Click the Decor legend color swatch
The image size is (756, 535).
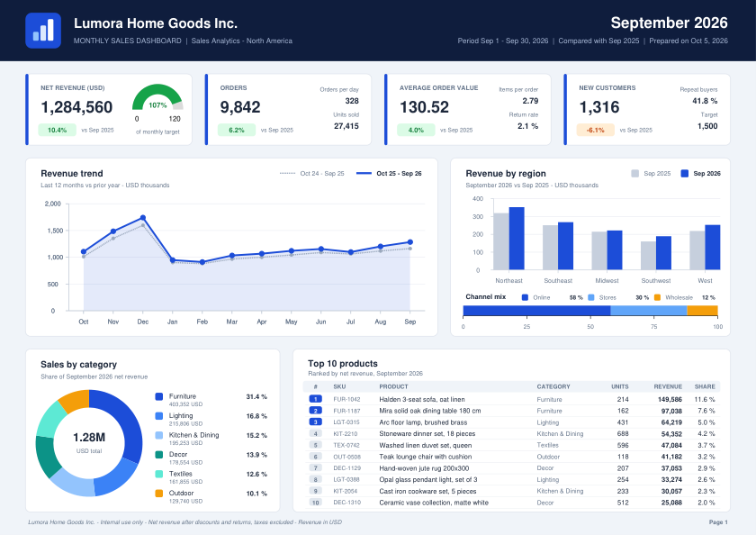coord(159,455)
